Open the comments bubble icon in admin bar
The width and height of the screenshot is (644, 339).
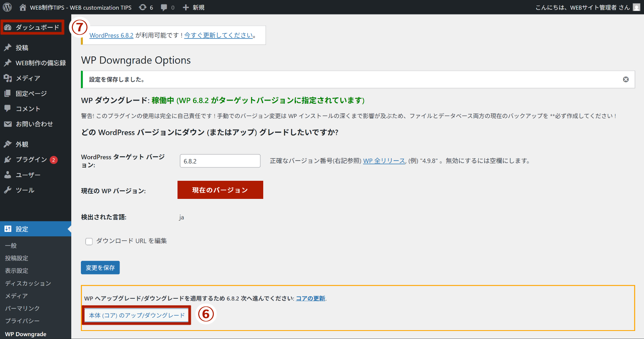tap(164, 7)
